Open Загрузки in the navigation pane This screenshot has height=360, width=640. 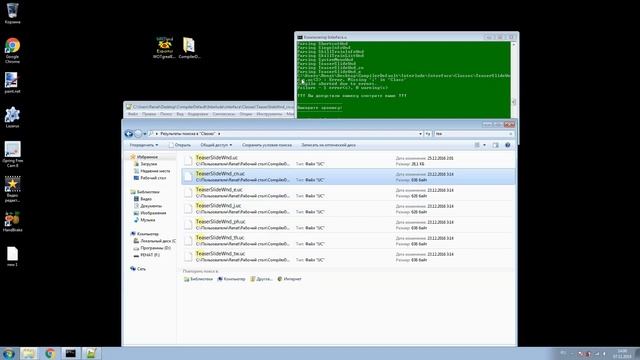click(x=145, y=164)
